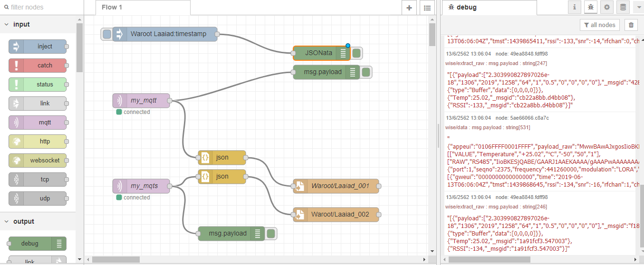Viewport: 644px width, 265px height.
Task: Toggle the JSONata debug node output button
Action: pyautogui.click(x=356, y=53)
